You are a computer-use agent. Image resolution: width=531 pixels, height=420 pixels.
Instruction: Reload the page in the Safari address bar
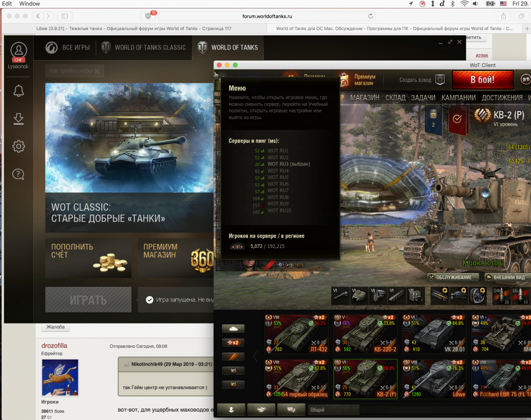[370, 16]
